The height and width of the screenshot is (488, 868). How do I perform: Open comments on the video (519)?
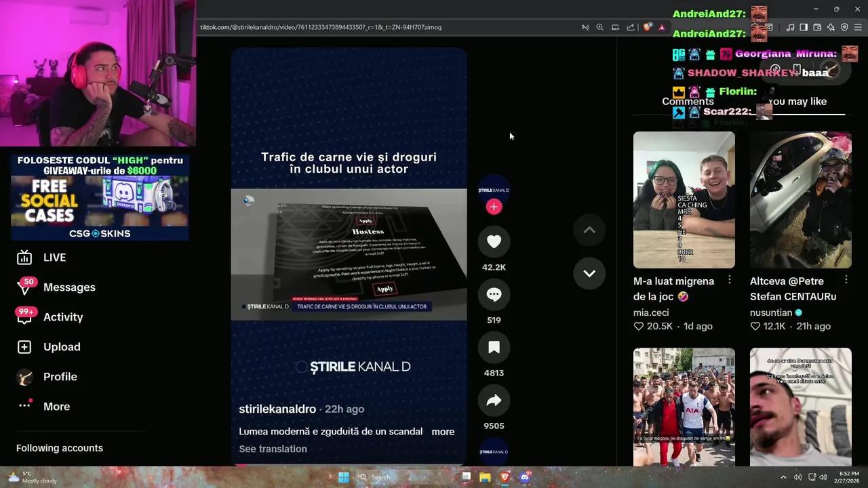(494, 295)
